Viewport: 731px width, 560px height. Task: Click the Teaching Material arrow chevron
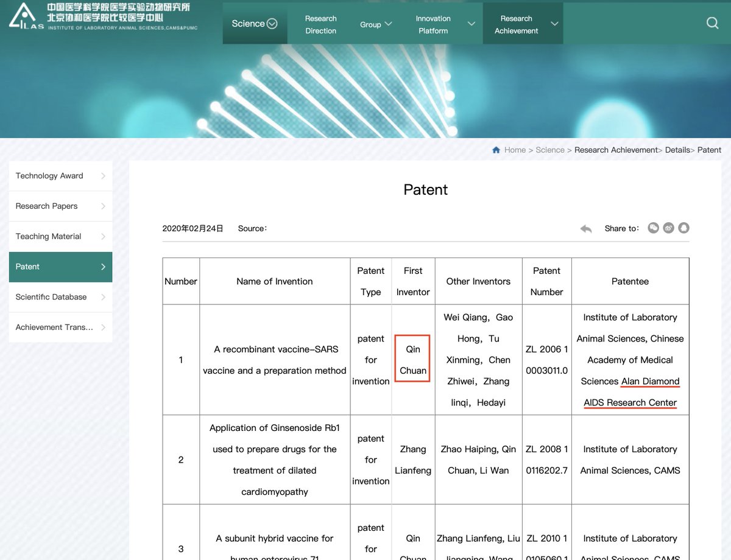tap(103, 237)
